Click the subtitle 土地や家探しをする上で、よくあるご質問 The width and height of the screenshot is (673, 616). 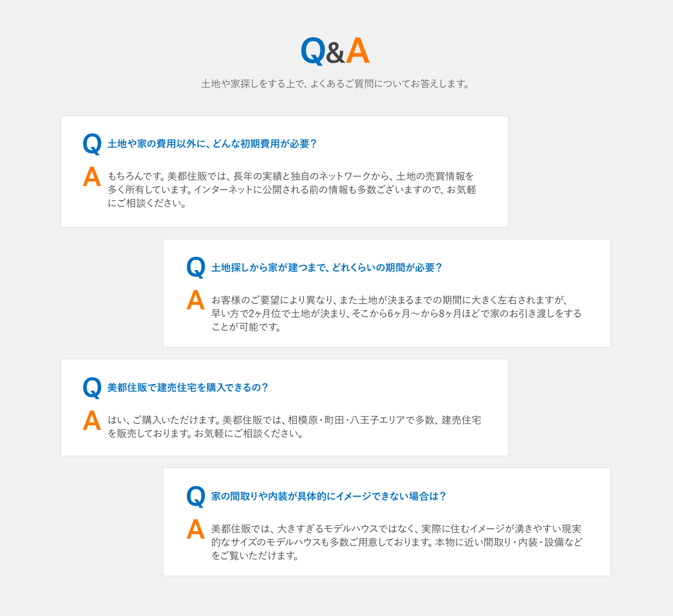(335, 84)
